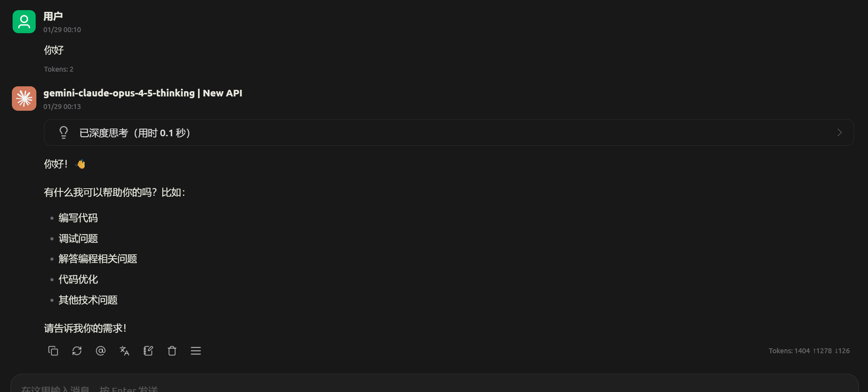Delete the assistant message
This screenshot has height=392, width=868.
172,351
